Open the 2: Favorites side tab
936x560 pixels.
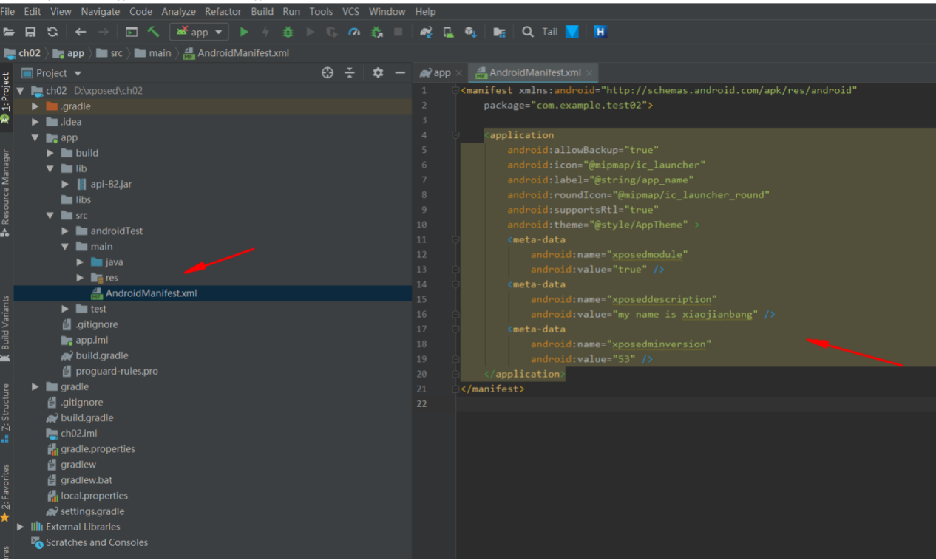coord(6,492)
